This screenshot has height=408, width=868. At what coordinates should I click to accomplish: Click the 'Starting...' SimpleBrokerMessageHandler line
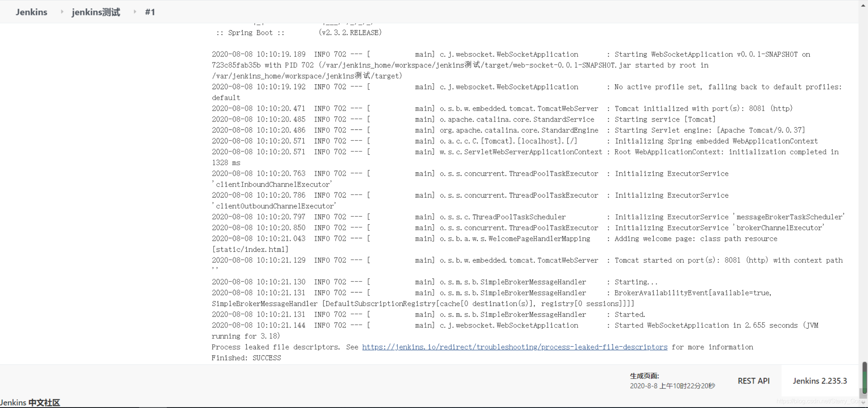(435, 282)
